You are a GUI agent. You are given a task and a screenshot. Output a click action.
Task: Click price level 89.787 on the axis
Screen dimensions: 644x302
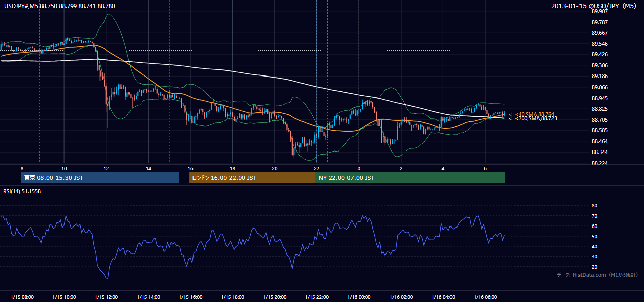click(599, 22)
